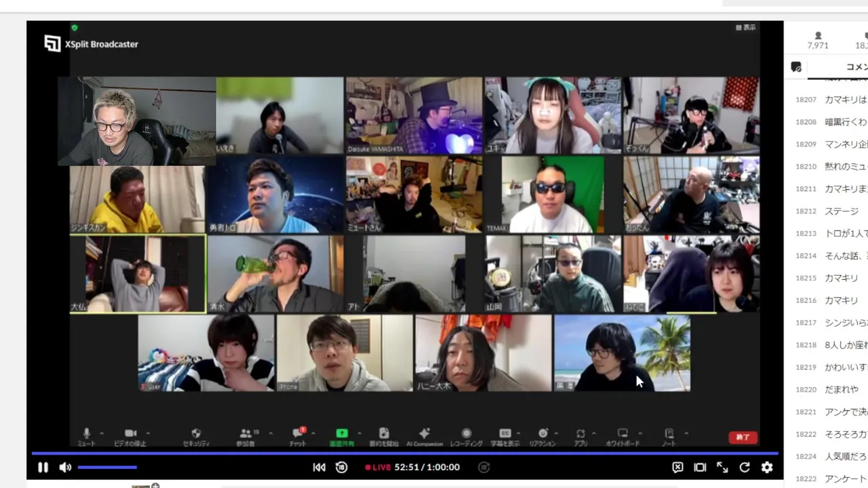Screen dimensions: 868x488
Task: Open the Zoom ホワイトボード icon
Action: click(623, 433)
